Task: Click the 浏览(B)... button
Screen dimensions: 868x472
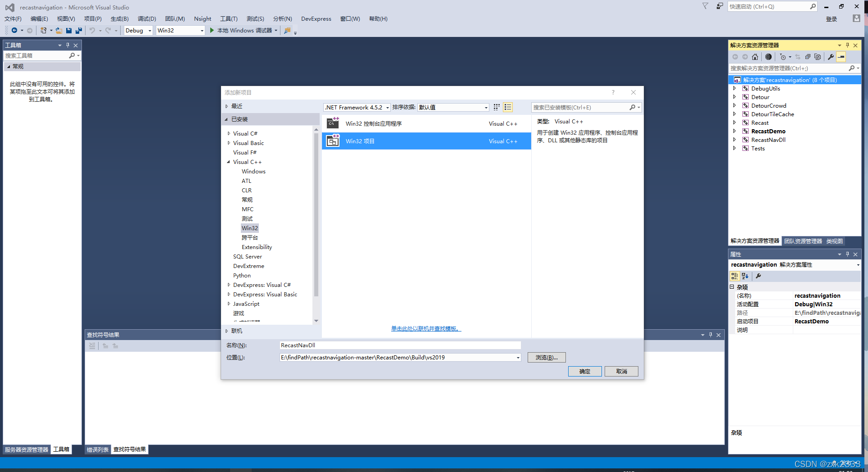Action: pyautogui.click(x=547, y=357)
